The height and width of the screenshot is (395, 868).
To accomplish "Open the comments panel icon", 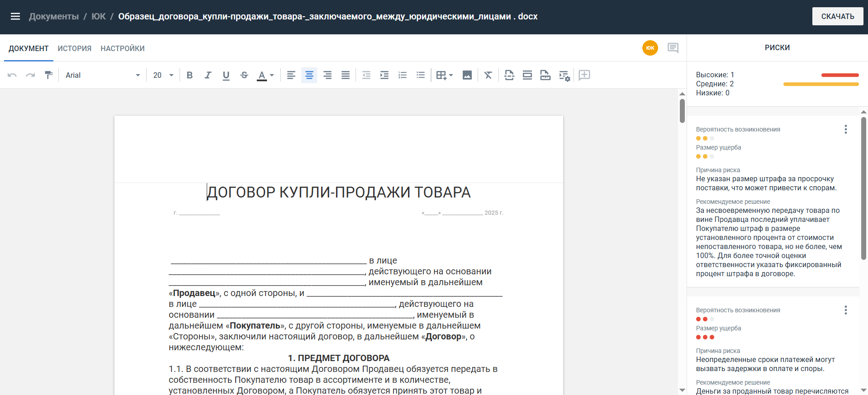I will (673, 48).
